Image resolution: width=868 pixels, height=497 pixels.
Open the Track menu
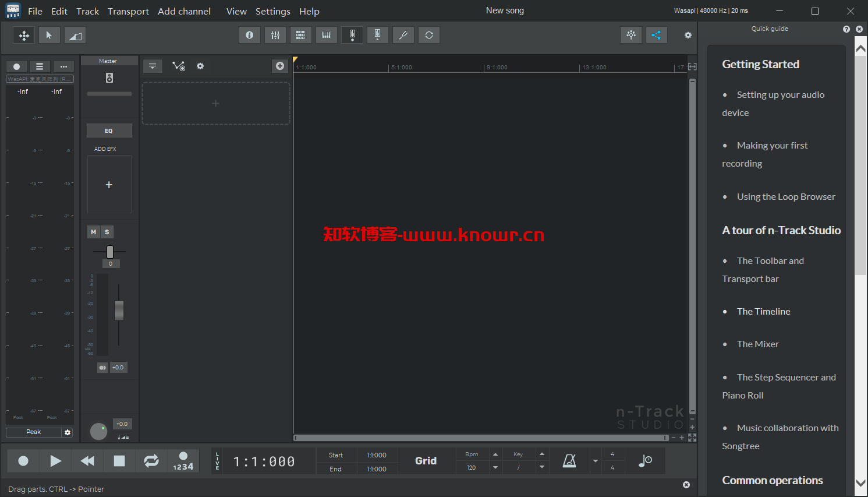pyautogui.click(x=88, y=11)
